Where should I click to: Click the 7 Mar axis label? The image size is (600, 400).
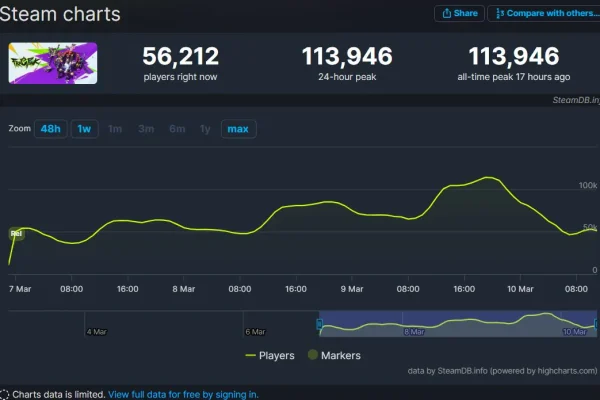tap(20, 289)
